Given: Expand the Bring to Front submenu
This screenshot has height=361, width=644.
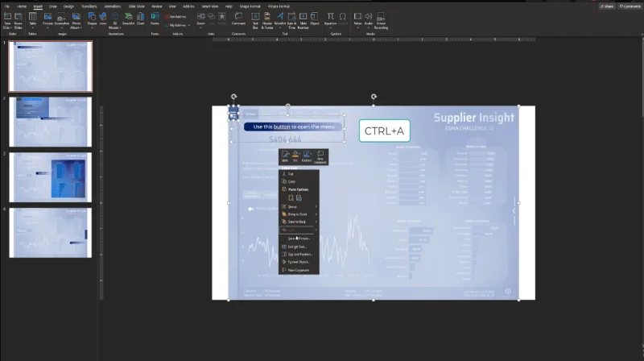Looking at the screenshot, I should [299, 214].
